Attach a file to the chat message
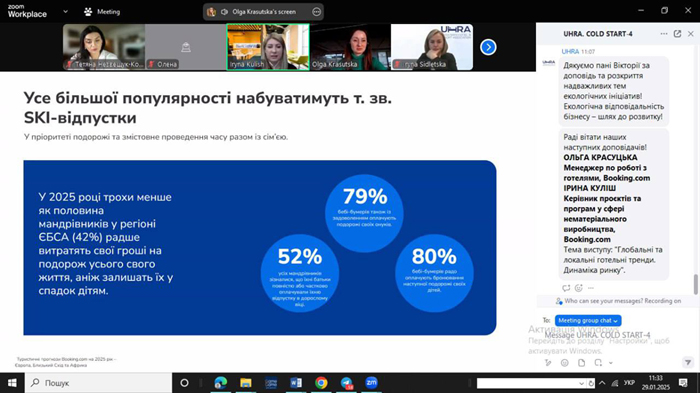 tap(581, 363)
